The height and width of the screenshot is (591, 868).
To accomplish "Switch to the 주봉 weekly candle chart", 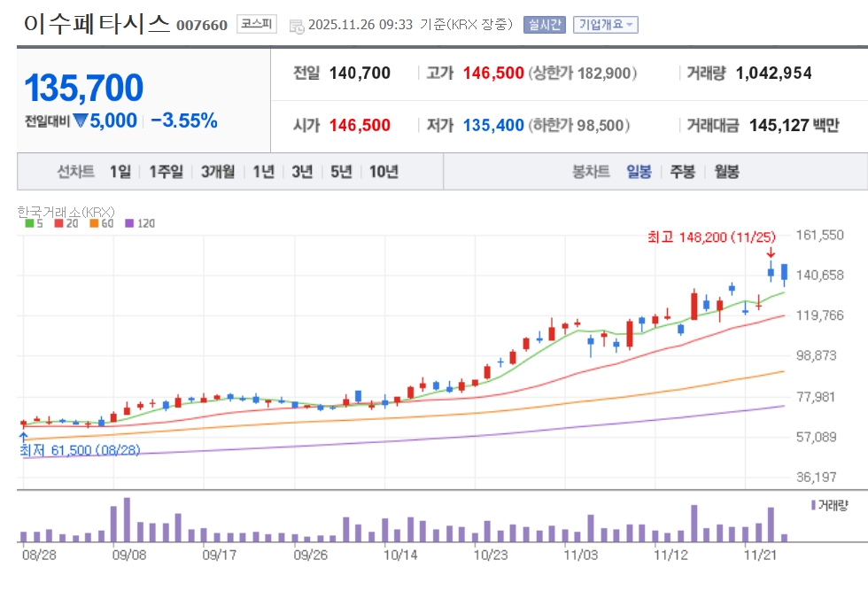I will (682, 172).
